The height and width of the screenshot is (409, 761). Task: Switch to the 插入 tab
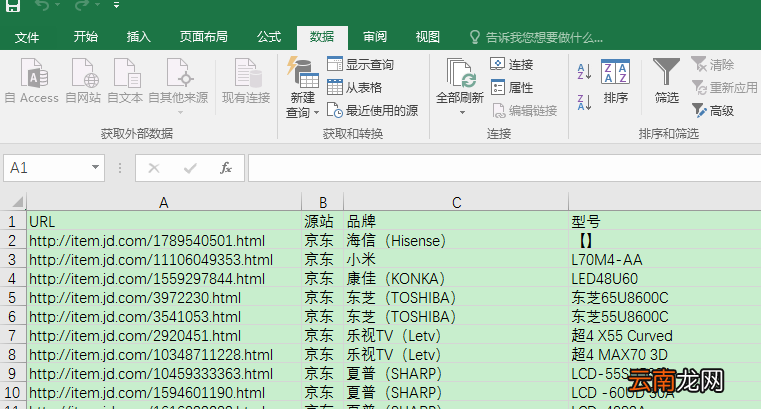tap(138, 37)
